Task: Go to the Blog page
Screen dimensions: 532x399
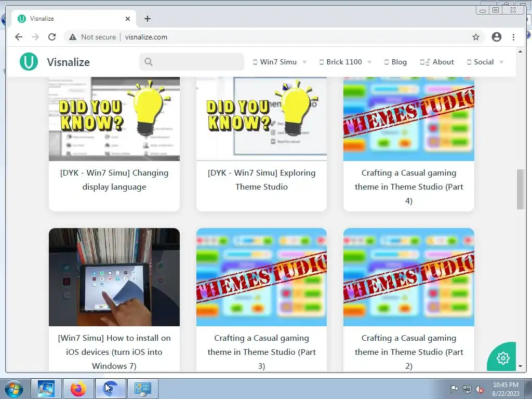Action: pos(395,62)
